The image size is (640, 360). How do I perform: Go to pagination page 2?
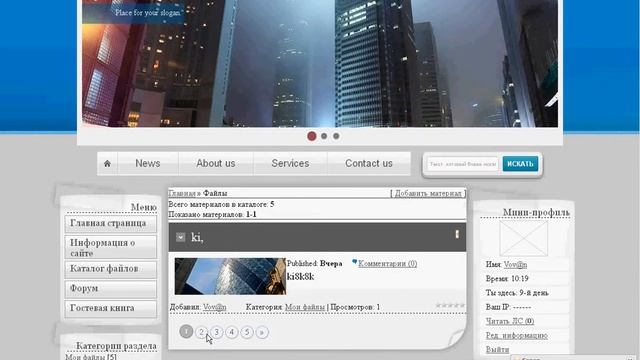(201, 332)
